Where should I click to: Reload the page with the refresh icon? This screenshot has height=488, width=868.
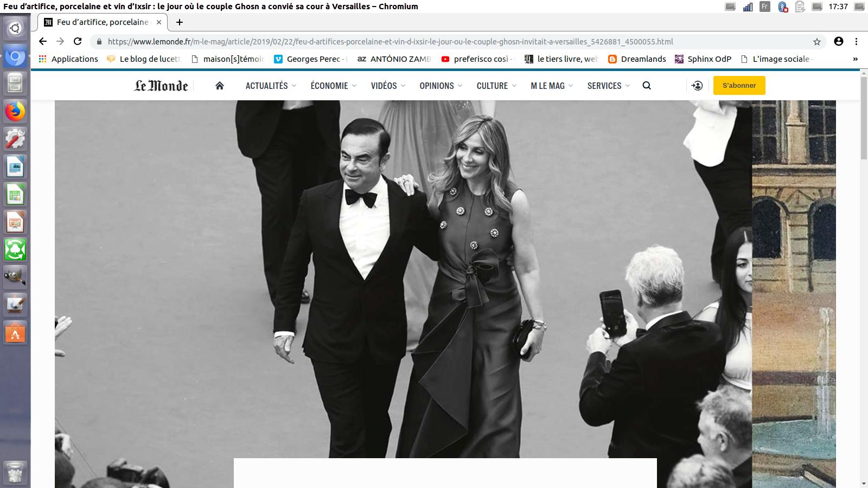78,42
